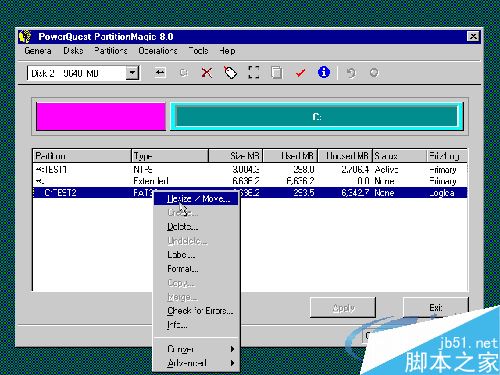Image resolution: width=500 pixels, height=375 pixels.
Task: Click the Exit button
Action: point(436,307)
